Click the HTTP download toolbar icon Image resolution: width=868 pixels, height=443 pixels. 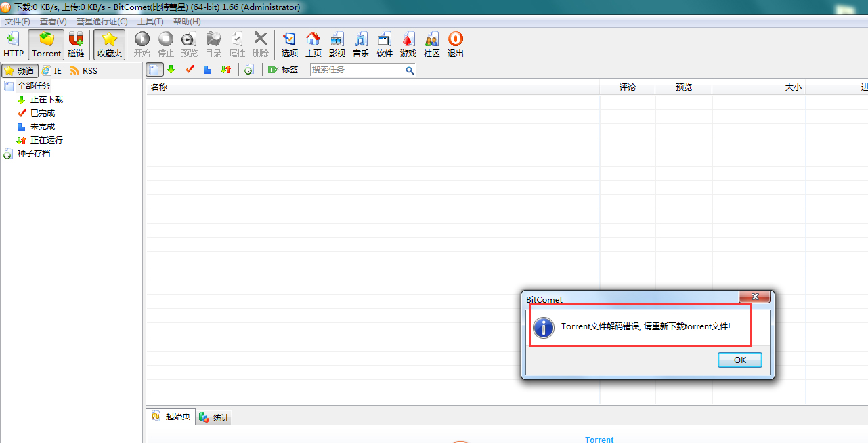coord(14,44)
